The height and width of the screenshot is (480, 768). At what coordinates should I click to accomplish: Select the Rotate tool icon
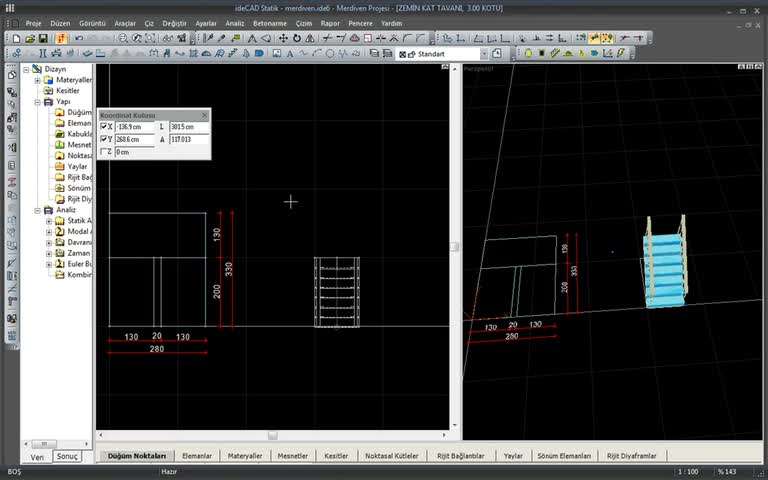tap(297, 38)
